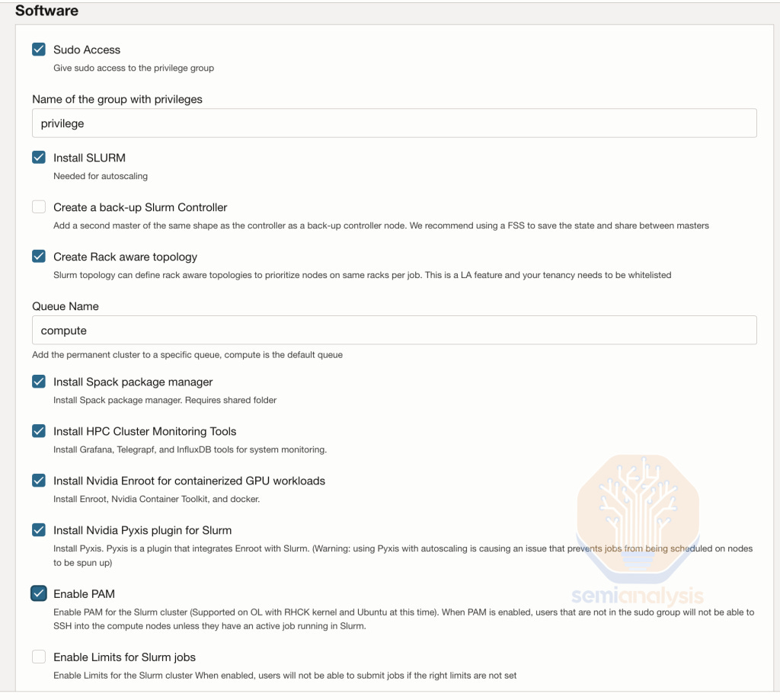Click the 'Sudo Access' label text
Viewport: 780px width, 700px height.
(87, 50)
